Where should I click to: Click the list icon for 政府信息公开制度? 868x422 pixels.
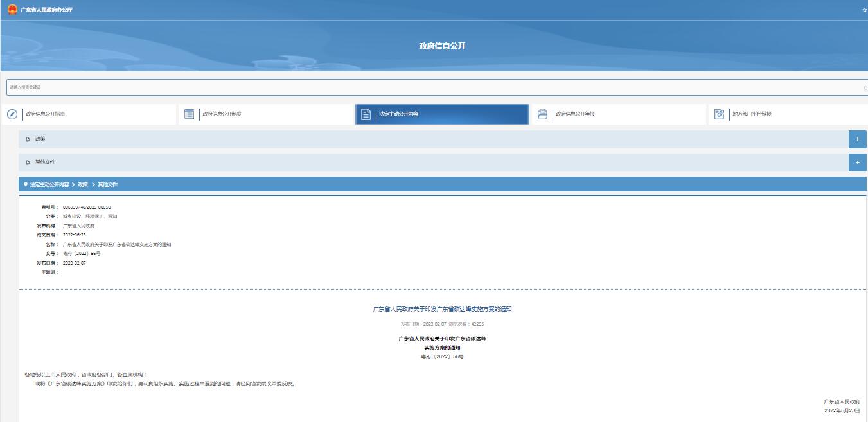pos(189,114)
